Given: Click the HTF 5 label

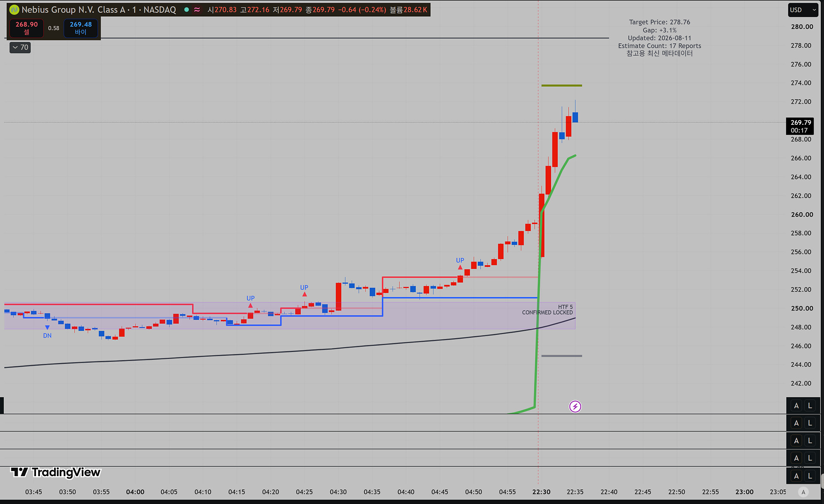Looking at the screenshot, I should click(x=565, y=307).
